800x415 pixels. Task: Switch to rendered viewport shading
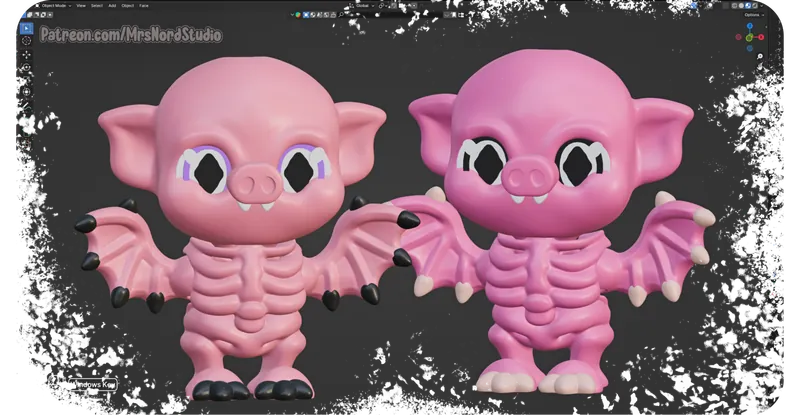coord(755,6)
